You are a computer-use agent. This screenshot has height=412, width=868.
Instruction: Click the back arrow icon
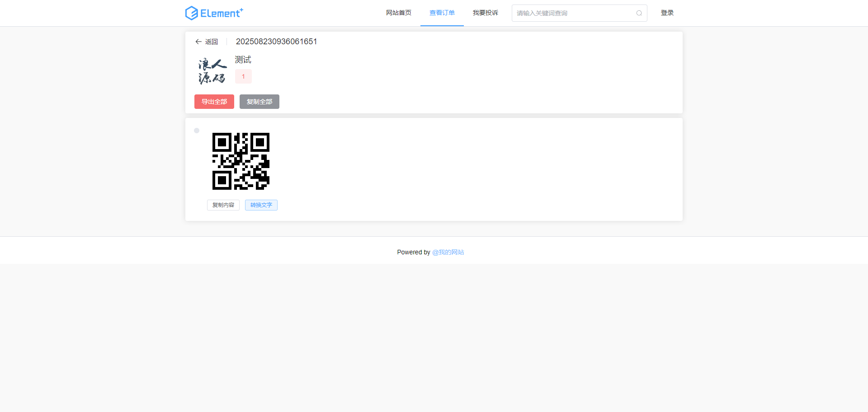(198, 42)
